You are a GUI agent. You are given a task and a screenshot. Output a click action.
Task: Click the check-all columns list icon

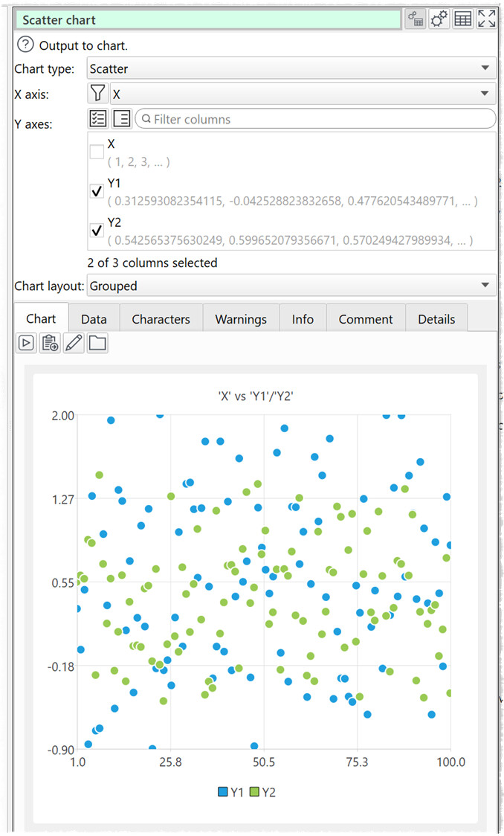point(97,119)
